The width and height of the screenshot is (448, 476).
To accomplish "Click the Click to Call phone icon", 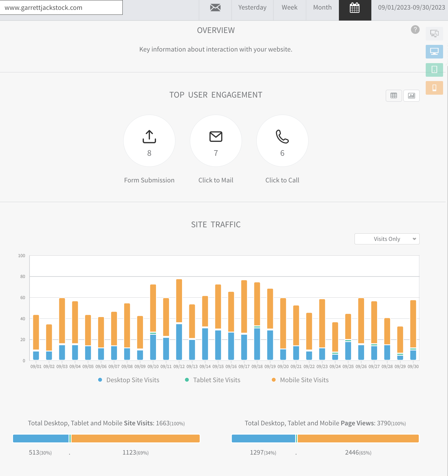I will pos(282,137).
